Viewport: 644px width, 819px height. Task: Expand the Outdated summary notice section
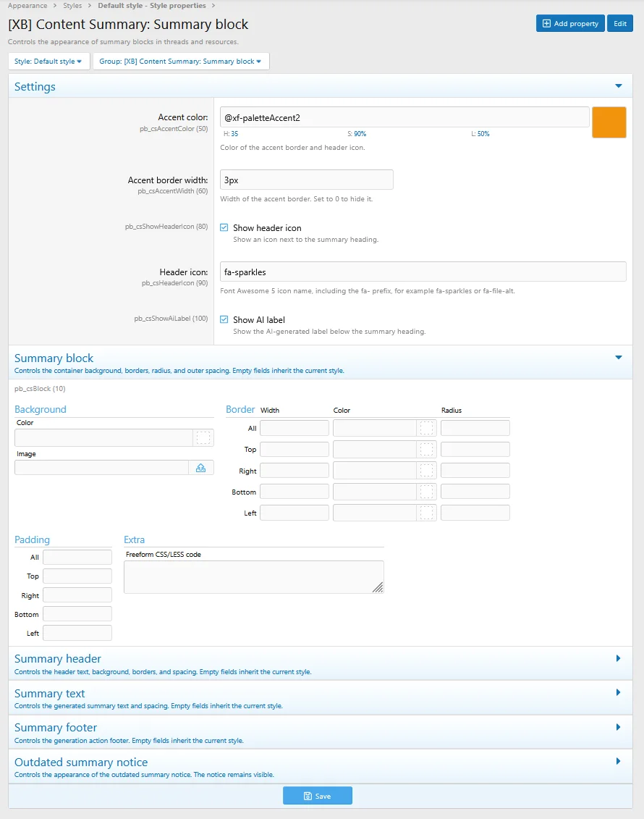(619, 762)
